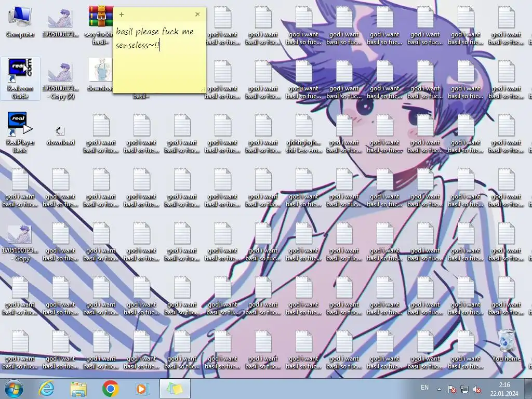The width and height of the screenshot is (532, 399).
Task: Select the top-row 1705100123... image file beside Computer
Action: [x=60, y=23]
